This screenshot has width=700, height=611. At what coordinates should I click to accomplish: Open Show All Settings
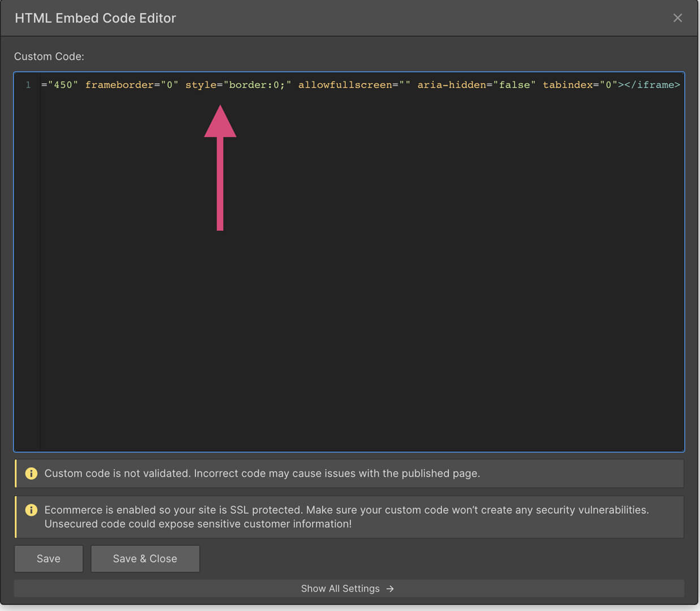(340, 588)
